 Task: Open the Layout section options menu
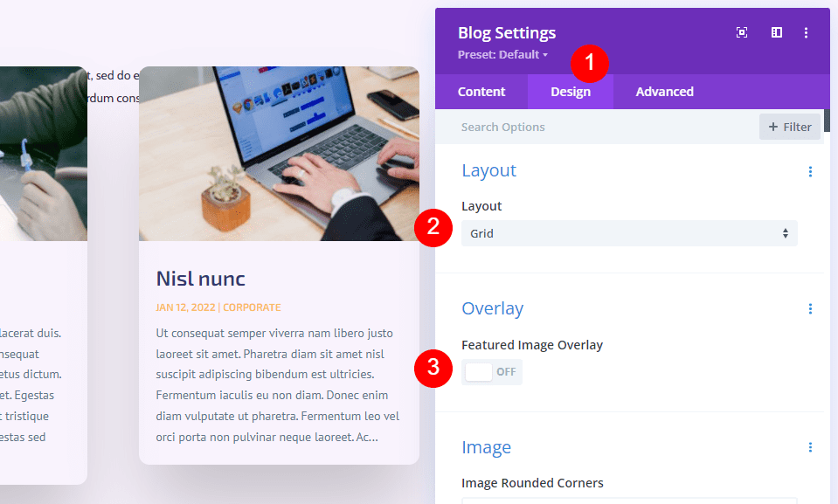[810, 171]
